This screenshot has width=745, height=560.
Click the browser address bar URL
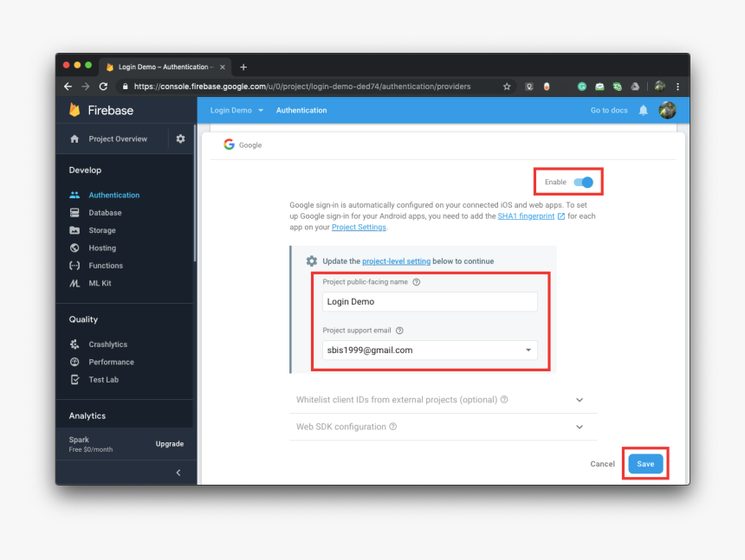(302, 87)
